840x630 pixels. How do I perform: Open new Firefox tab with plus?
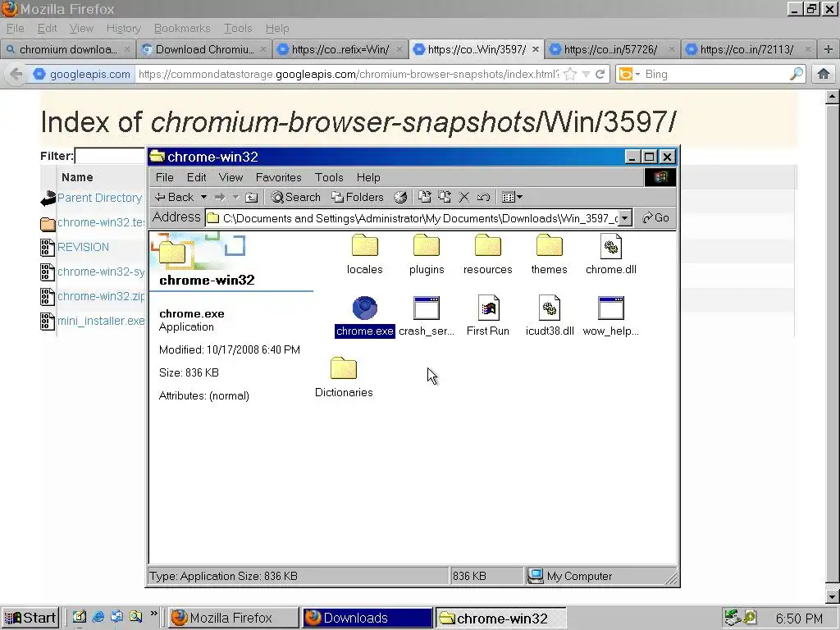point(829,49)
